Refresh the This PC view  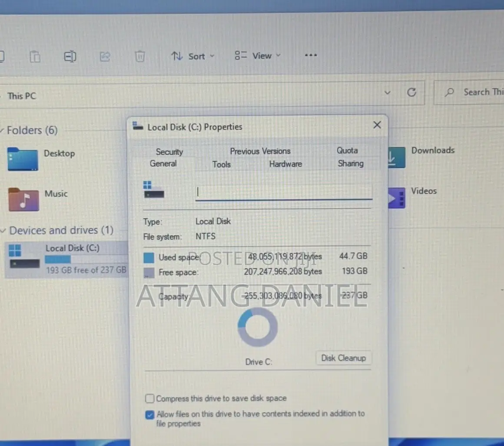[412, 93]
